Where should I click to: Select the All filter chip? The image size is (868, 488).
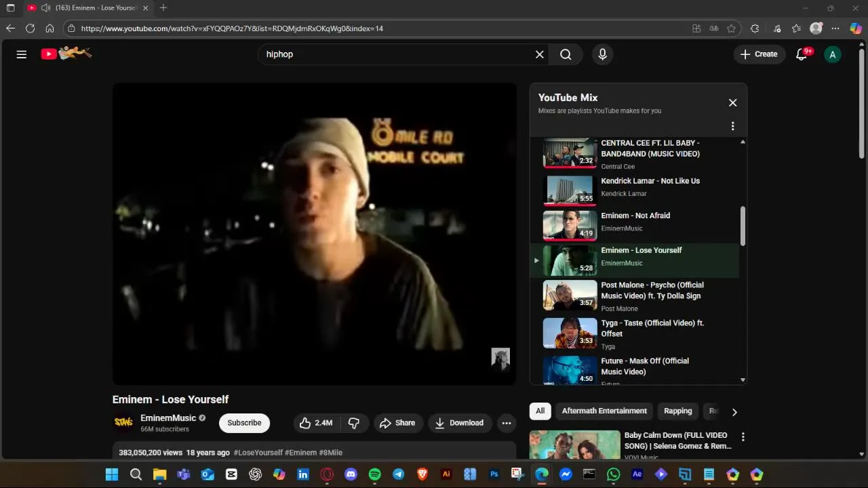pyautogui.click(x=540, y=411)
